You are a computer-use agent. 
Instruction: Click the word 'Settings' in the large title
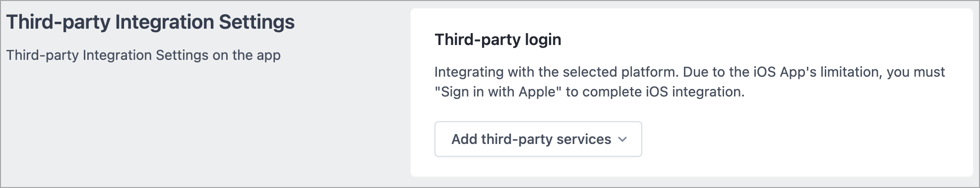pos(257,22)
